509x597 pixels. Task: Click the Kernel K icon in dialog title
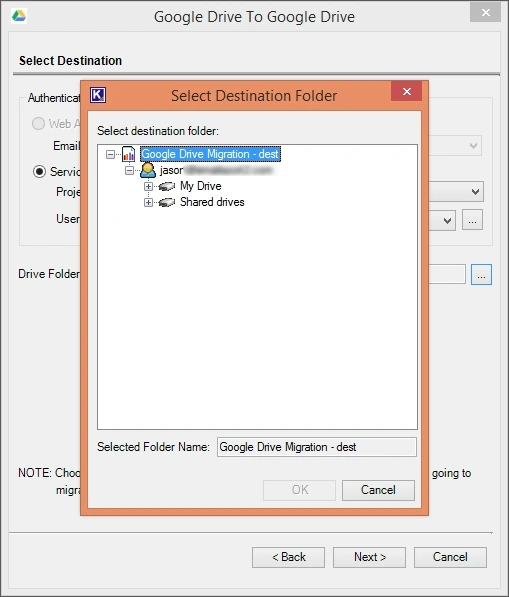(x=98, y=95)
